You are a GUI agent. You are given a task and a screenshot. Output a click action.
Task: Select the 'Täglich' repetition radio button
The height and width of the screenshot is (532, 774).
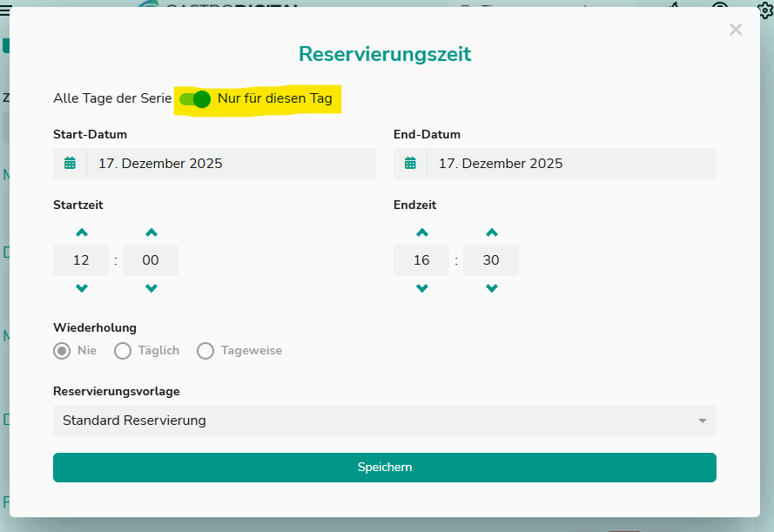point(123,351)
